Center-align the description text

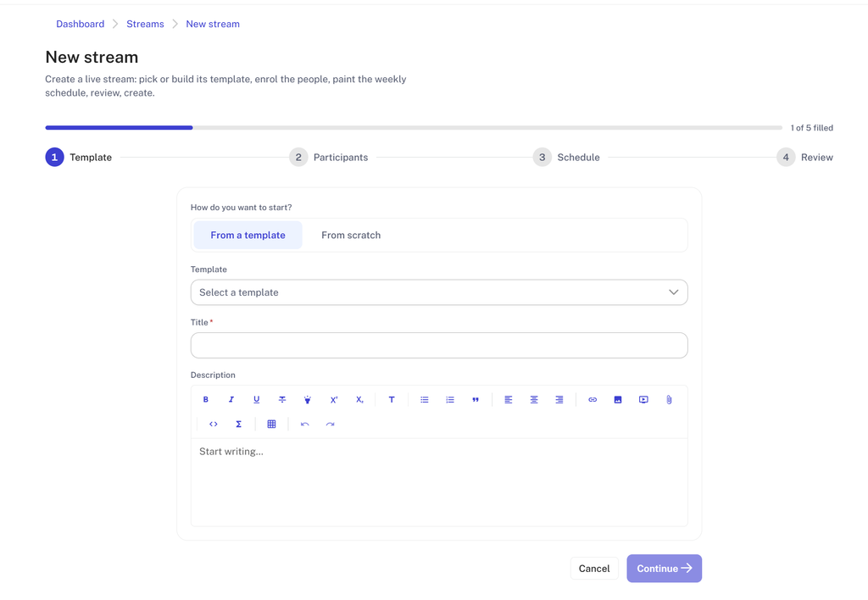coord(534,400)
